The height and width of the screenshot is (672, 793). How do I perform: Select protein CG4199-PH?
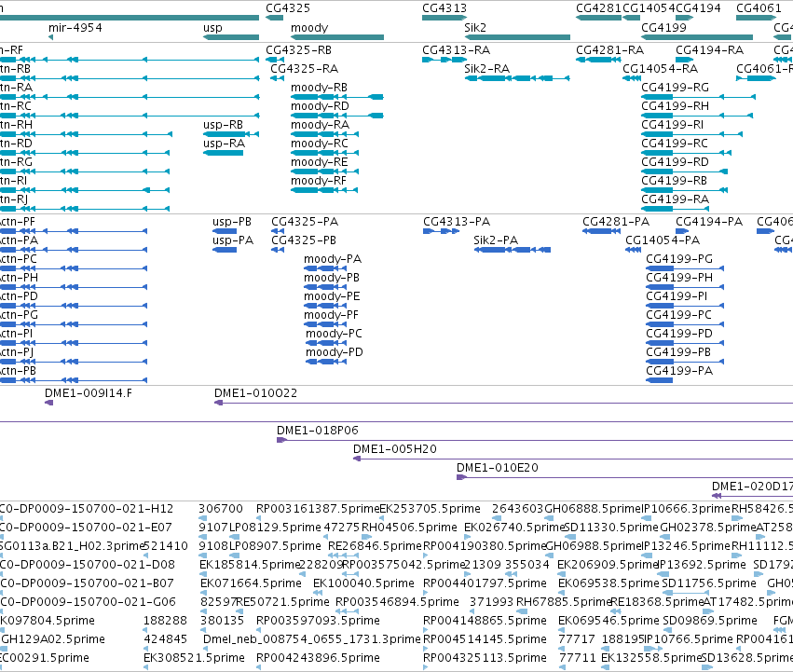pyautogui.click(x=685, y=287)
